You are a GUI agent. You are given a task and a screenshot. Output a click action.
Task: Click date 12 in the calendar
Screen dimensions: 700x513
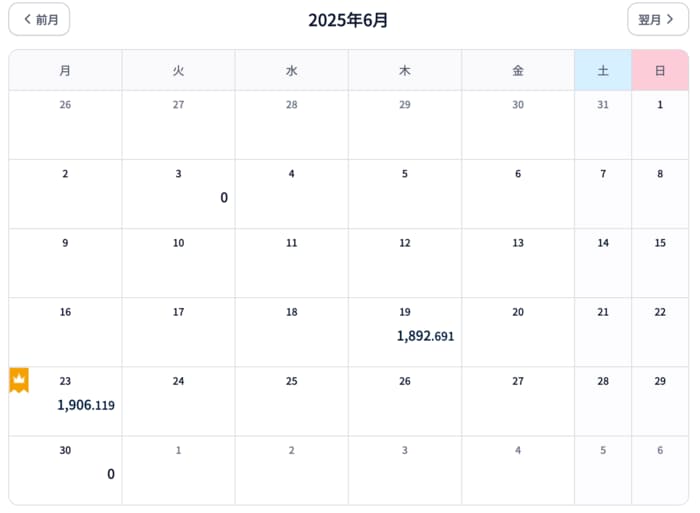click(405, 262)
